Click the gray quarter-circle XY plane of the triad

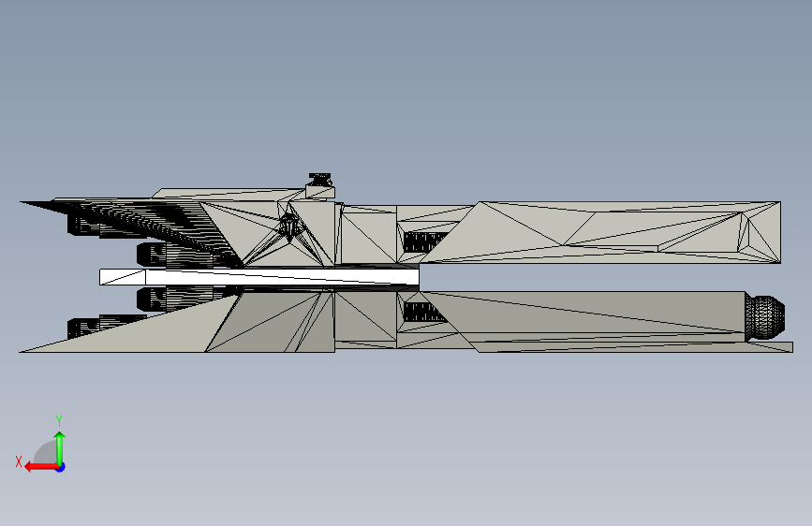pos(46,452)
